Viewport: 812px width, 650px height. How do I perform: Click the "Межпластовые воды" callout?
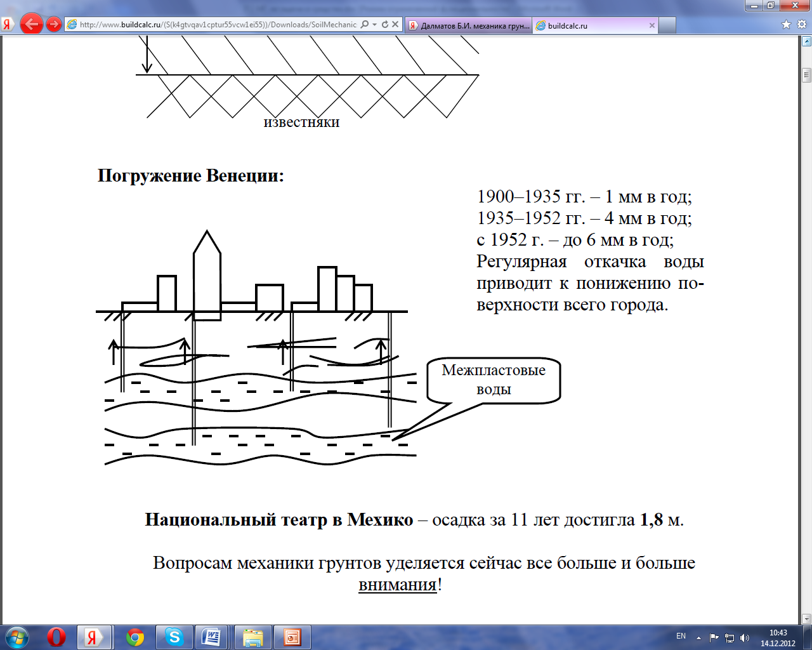point(494,380)
